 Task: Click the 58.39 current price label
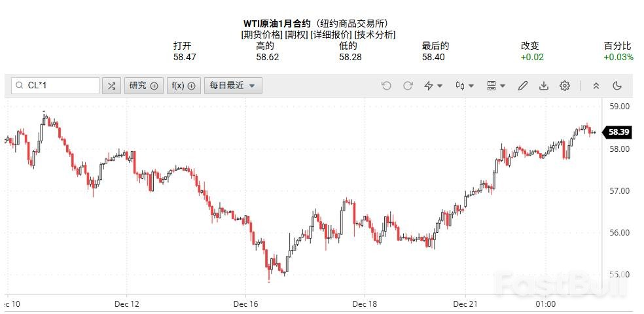coord(618,132)
